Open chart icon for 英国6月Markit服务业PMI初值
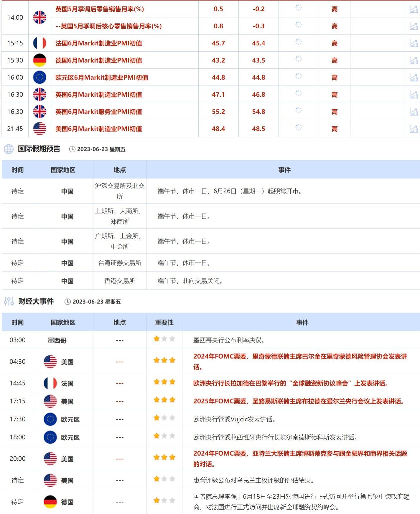420x514 pixels. (x=414, y=112)
